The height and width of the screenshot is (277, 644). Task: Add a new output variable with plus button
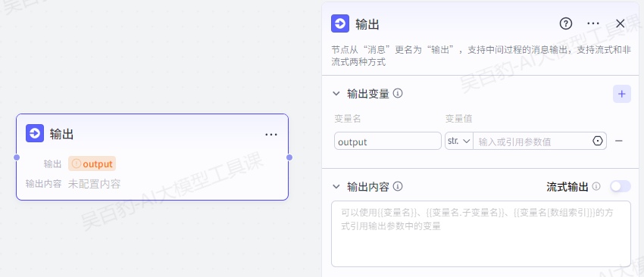pyautogui.click(x=622, y=94)
